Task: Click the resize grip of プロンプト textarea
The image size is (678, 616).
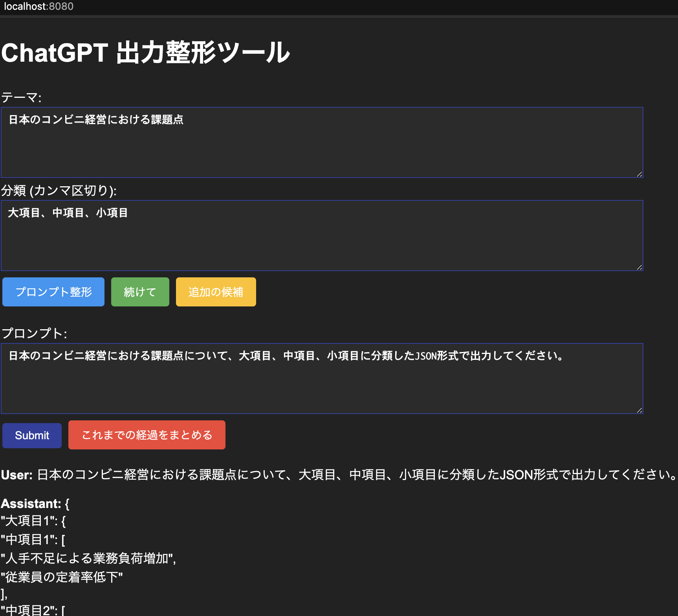Action: coord(639,410)
